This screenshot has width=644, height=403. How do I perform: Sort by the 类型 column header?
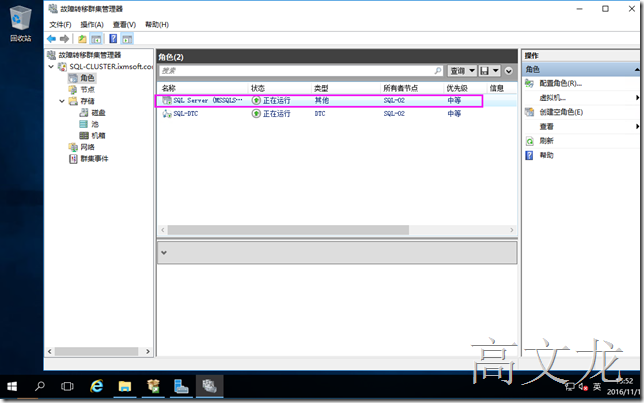click(x=321, y=88)
